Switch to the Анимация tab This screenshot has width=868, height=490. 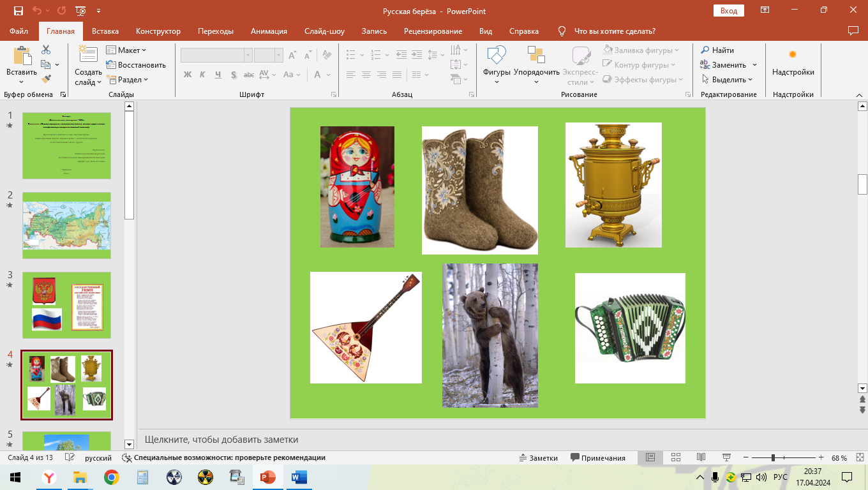(269, 31)
